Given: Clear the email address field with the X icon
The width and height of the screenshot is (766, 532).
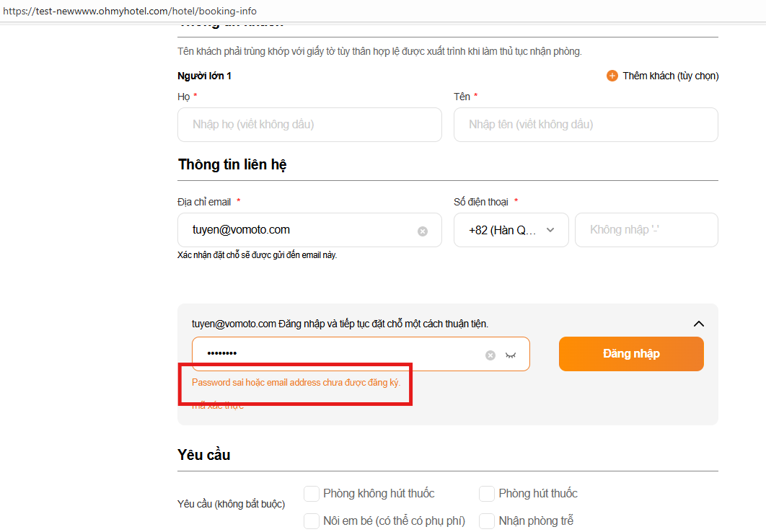Looking at the screenshot, I should [x=423, y=231].
